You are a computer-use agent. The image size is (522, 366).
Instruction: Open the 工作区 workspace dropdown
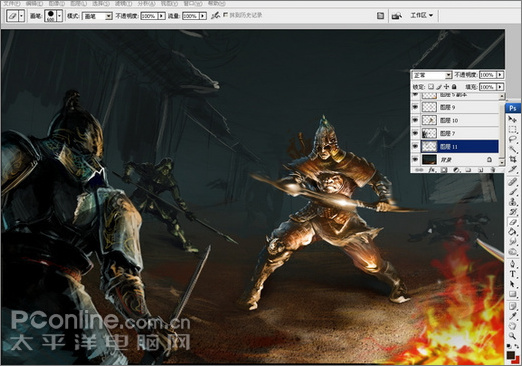click(422, 15)
